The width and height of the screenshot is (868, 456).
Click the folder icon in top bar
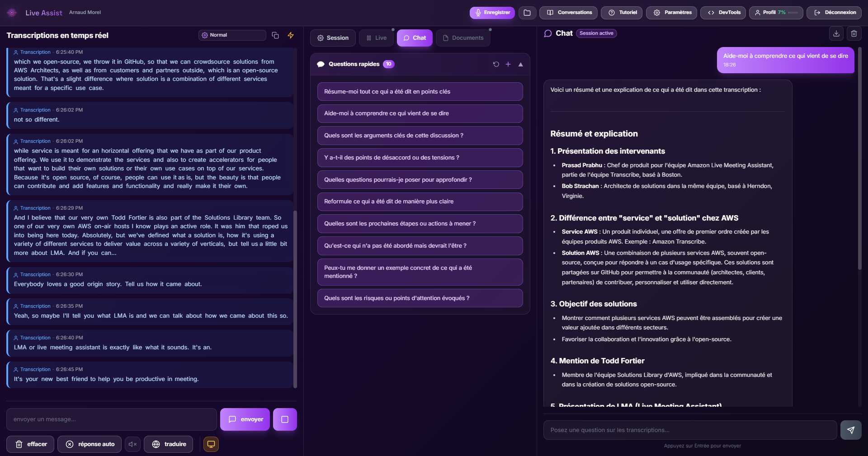click(x=527, y=13)
